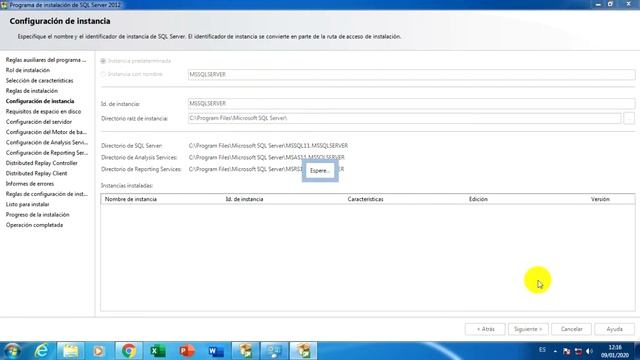Screen dimensions: 640x360
Task: Select Rol de instalación step
Action: (28, 70)
